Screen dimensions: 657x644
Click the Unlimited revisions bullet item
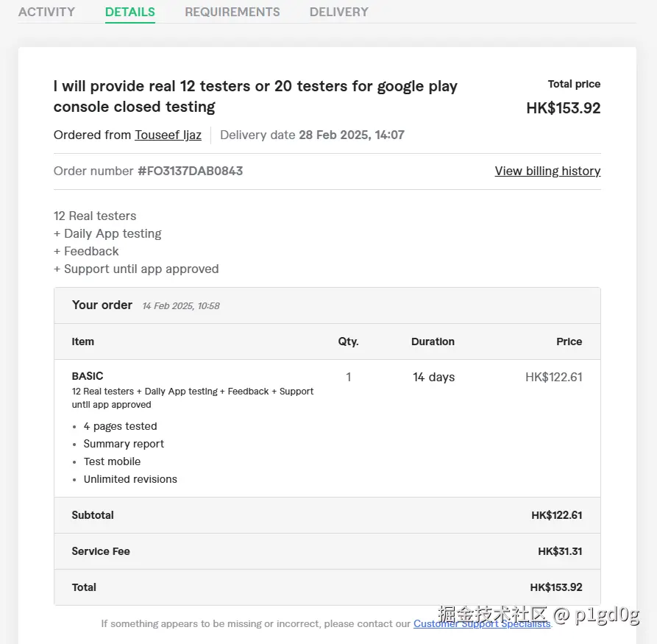tap(130, 479)
